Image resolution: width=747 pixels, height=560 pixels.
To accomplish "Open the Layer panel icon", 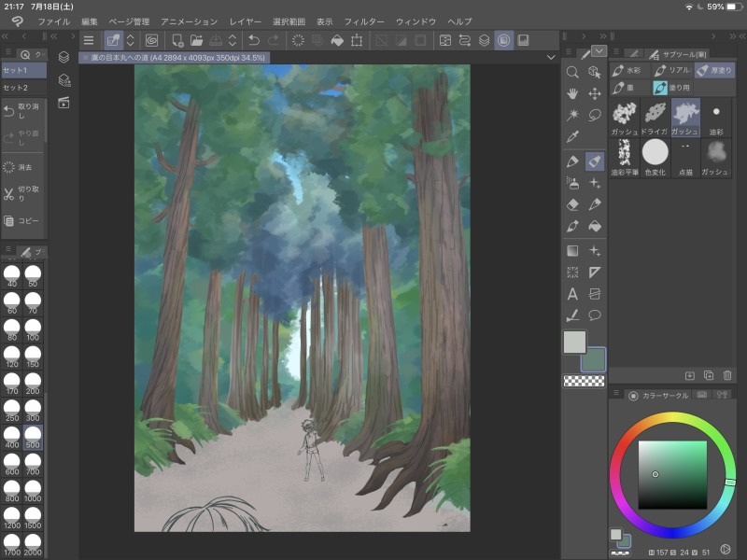I will tap(63, 57).
